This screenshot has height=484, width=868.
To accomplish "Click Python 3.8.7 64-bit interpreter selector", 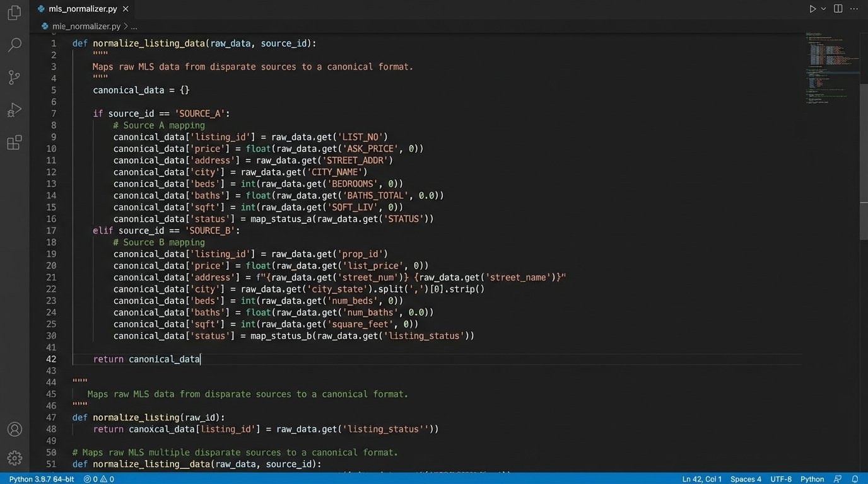I will pyautogui.click(x=41, y=479).
